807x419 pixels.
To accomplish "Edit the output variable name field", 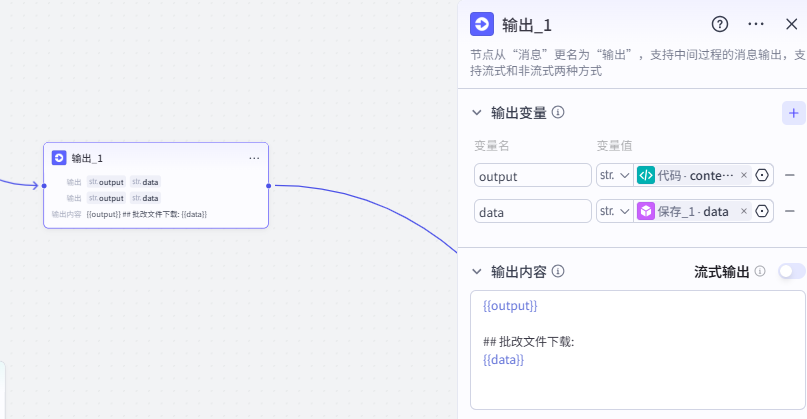I will 533,176.
